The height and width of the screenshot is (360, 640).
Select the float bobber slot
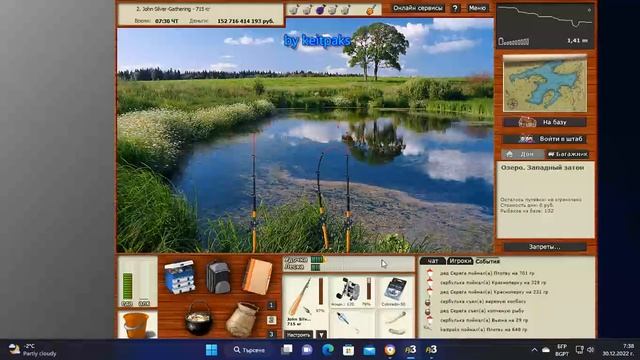pos(351,323)
